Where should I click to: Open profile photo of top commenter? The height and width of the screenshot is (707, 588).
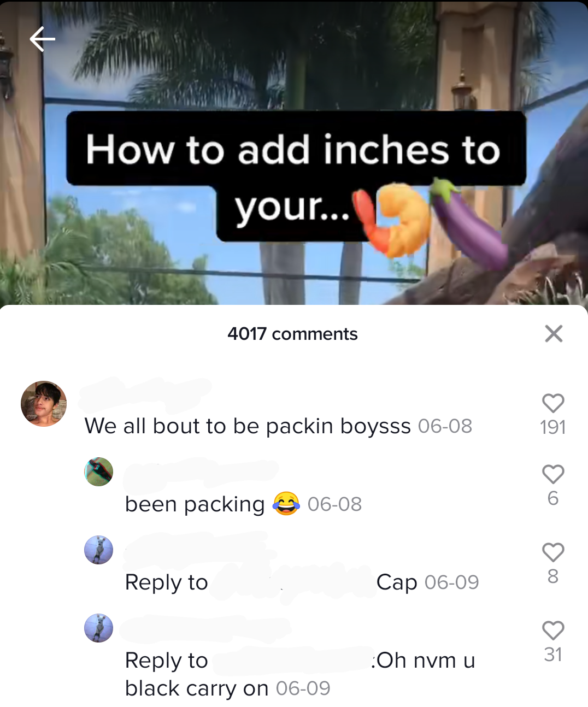point(44,404)
